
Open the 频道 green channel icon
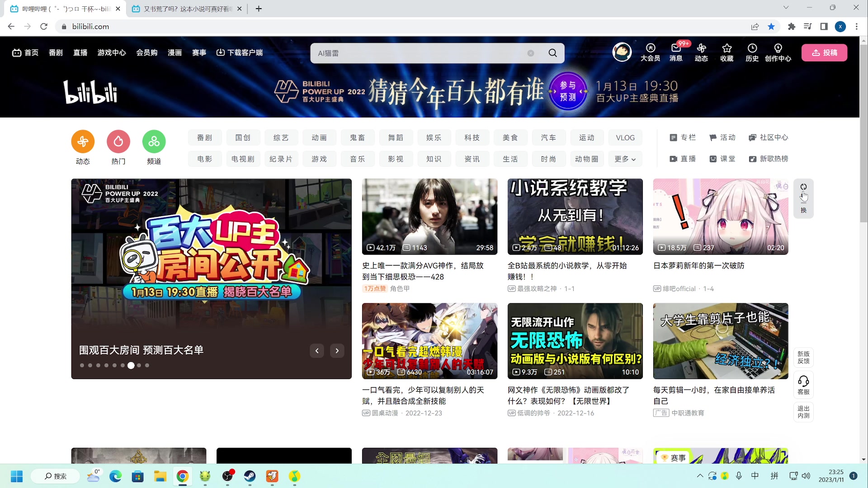coord(154,142)
